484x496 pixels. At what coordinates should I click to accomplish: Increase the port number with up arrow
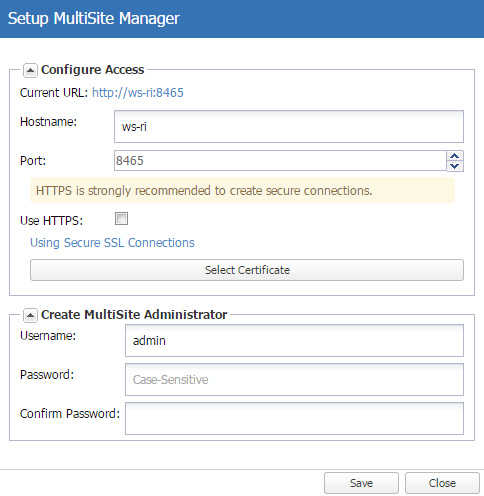[455, 156]
